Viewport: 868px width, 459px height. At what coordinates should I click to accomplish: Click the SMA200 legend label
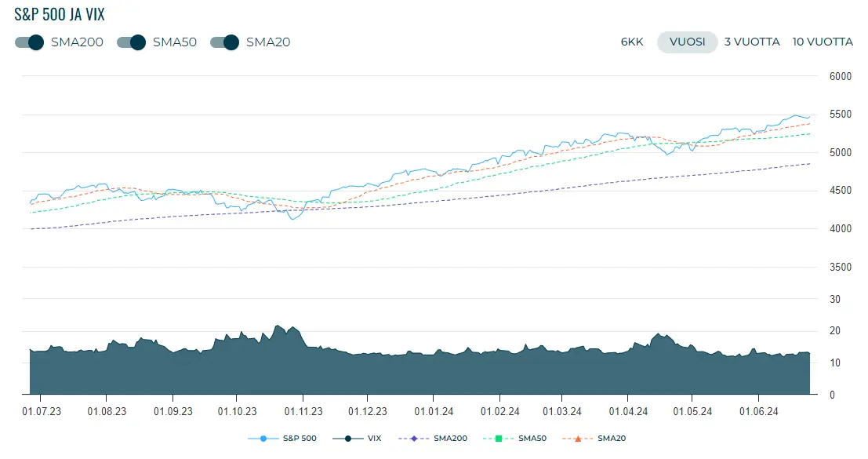coord(450,439)
